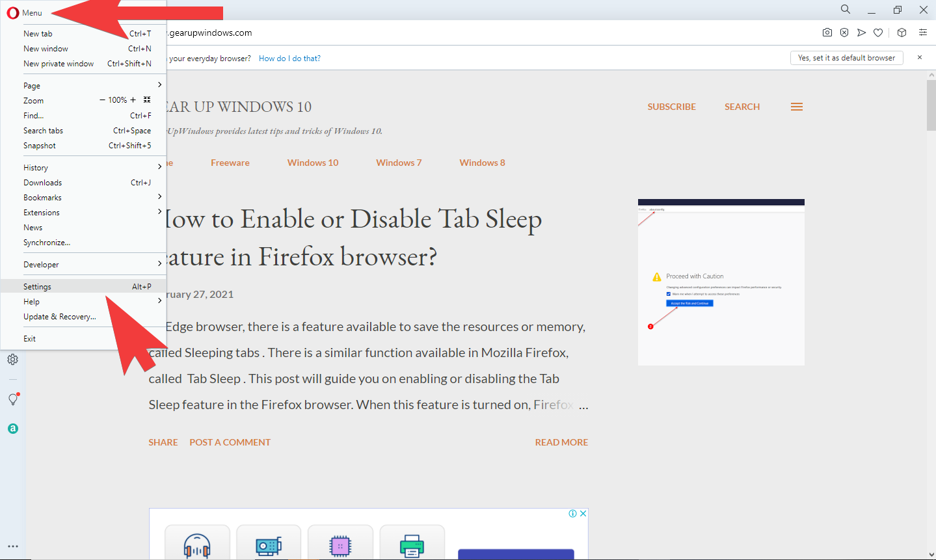
Task: Dismiss the default browser notification bar
Action: (920, 57)
